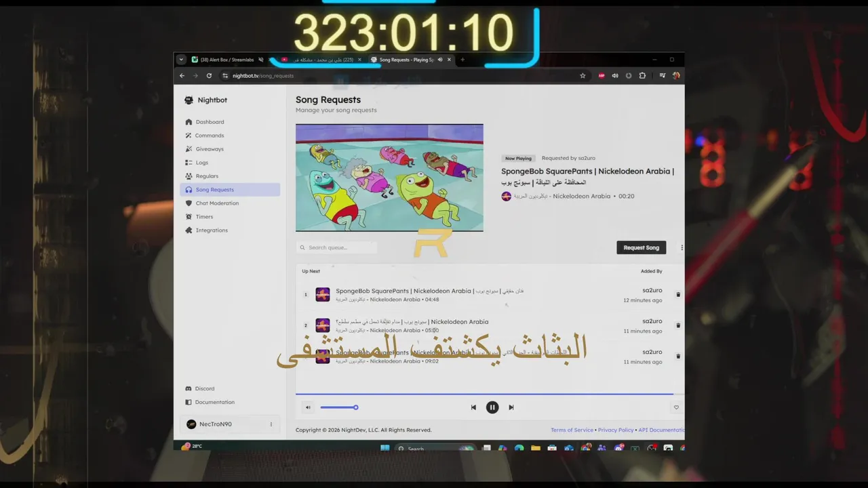This screenshot has width=868, height=488.
Task: Bookmark this page with the star
Action: pyautogui.click(x=583, y=76)
